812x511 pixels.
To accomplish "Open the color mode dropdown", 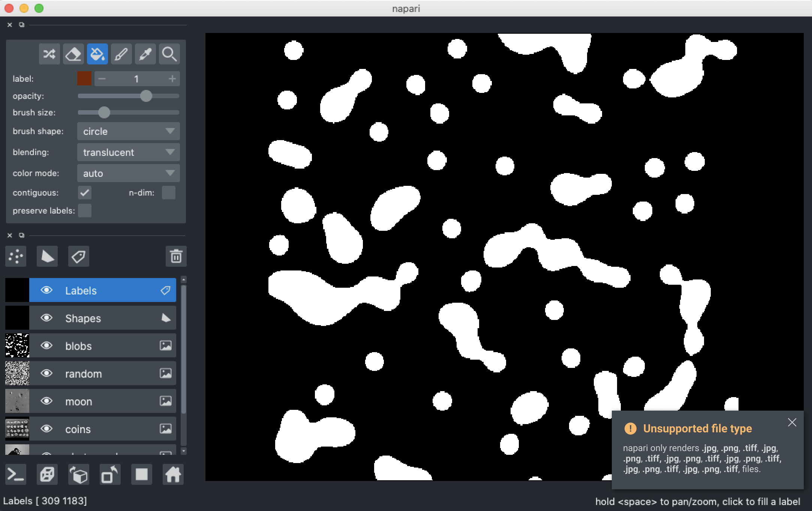I will (129, 173).
